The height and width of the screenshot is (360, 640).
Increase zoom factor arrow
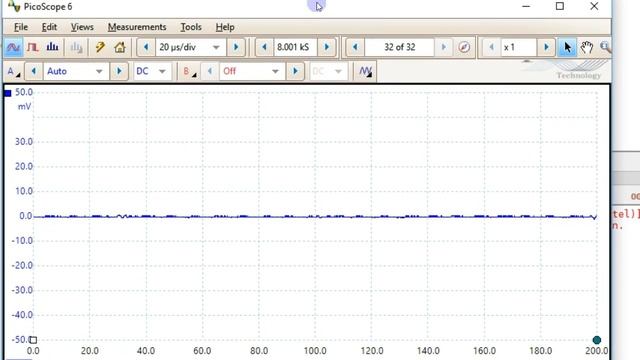pos(547,47)
